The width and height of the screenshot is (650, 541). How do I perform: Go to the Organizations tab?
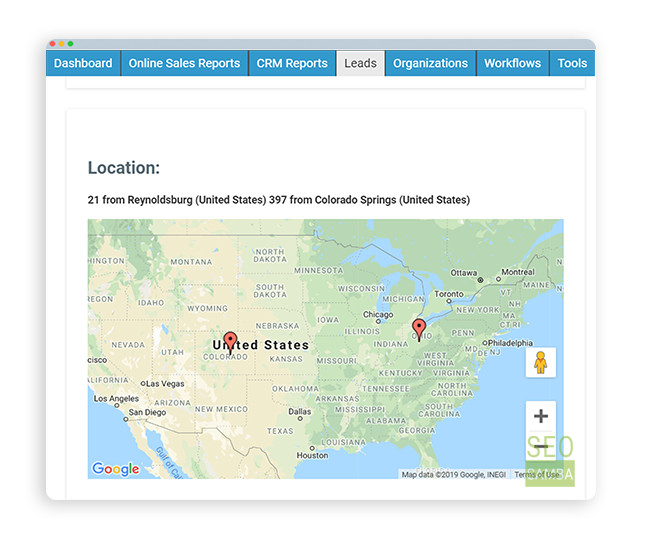[x=430, y=63]
